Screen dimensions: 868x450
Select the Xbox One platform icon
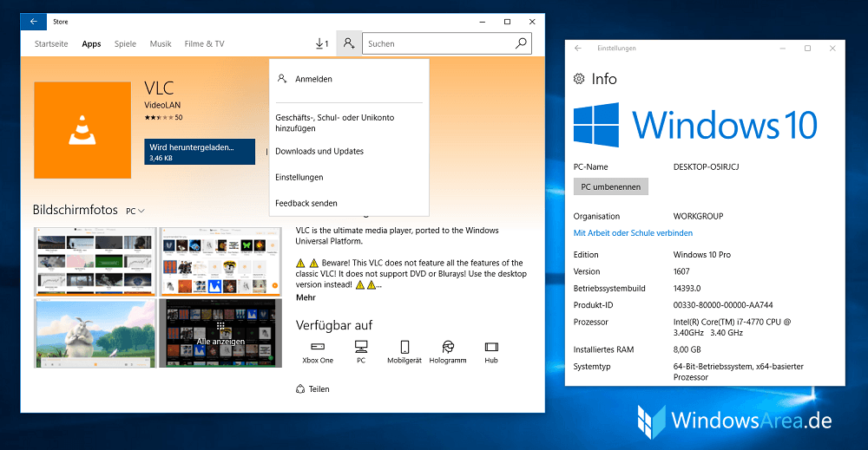tap(318, 347)
